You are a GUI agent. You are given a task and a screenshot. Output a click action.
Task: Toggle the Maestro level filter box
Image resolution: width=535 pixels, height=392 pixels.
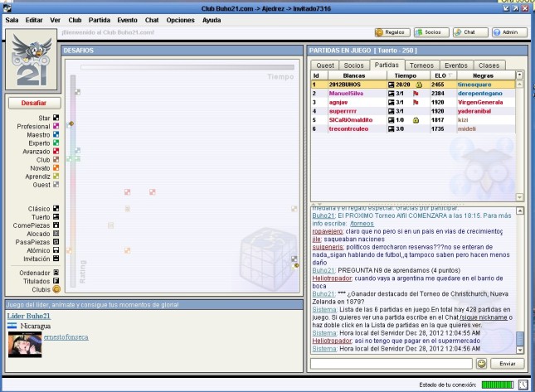click(x=56, y=134)
